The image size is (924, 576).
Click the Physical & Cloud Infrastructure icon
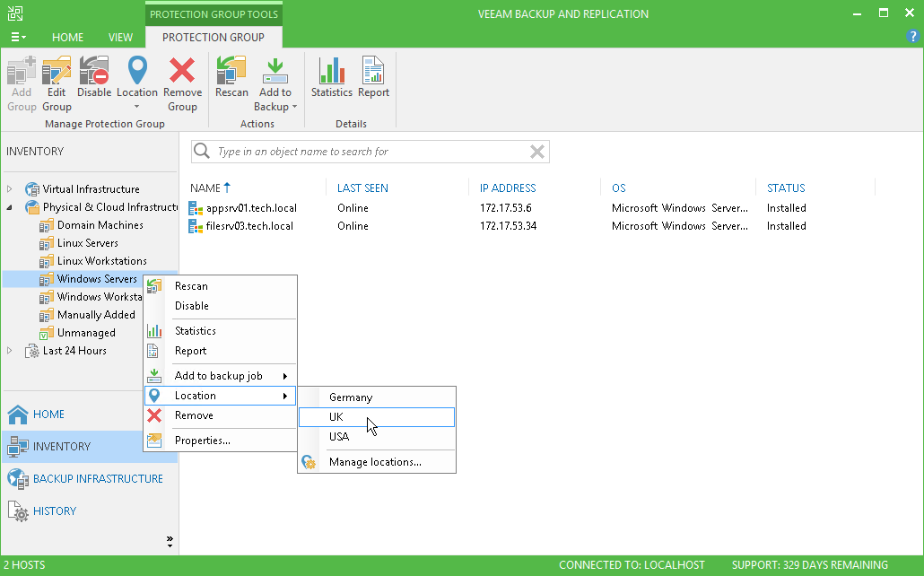click(x=31, y=207)
